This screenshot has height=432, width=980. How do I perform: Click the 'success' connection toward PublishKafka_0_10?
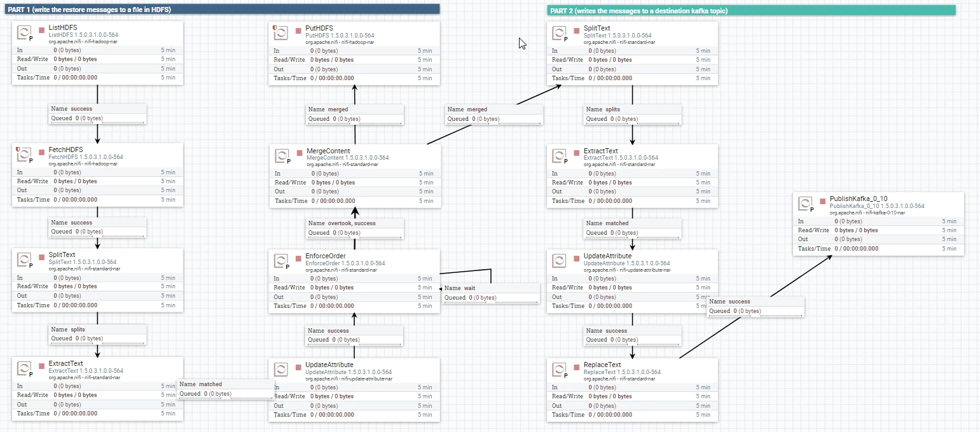[x=756, y=307]
